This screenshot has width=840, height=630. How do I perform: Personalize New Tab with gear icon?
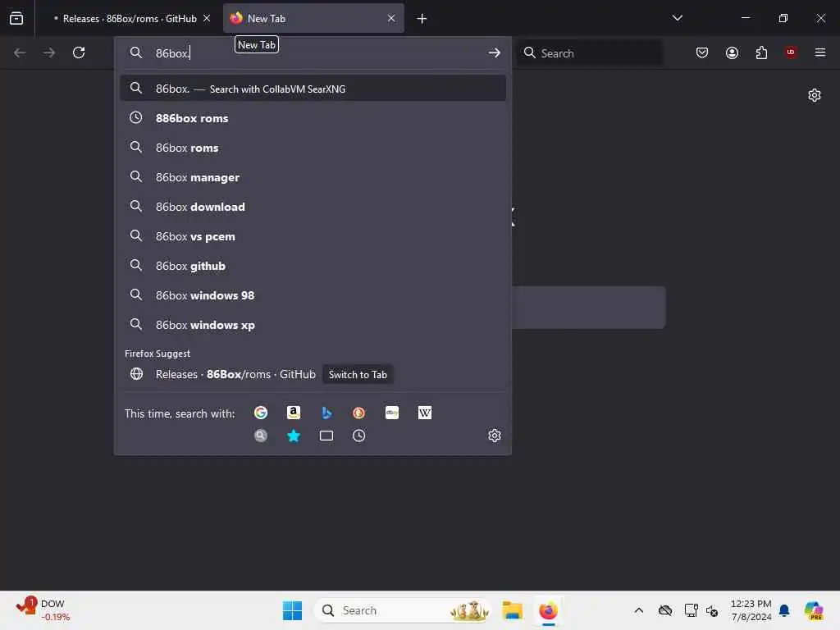click(x=815, y=95)
